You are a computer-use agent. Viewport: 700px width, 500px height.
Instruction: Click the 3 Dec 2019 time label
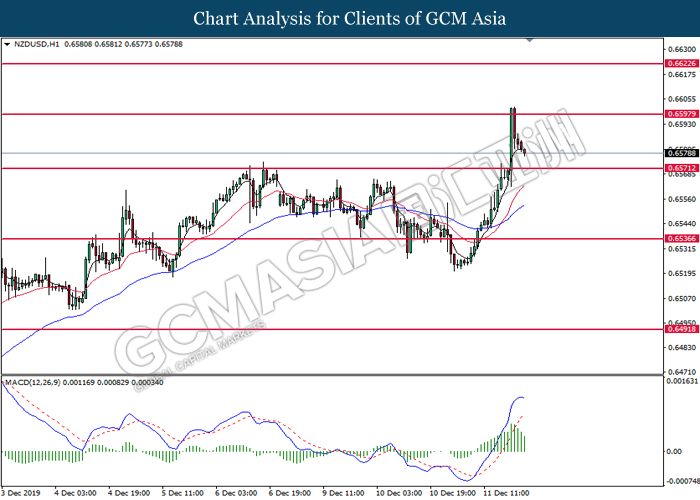[21, 493]
